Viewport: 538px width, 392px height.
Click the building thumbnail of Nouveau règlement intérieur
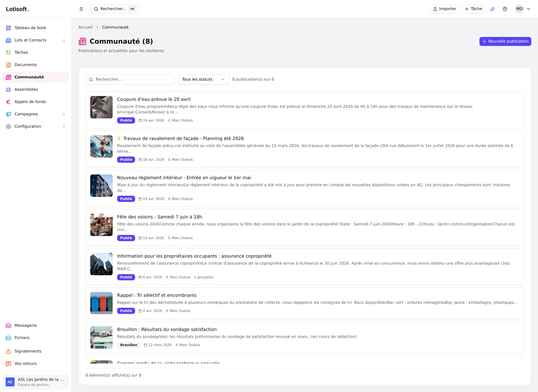(x=101, y=186)
